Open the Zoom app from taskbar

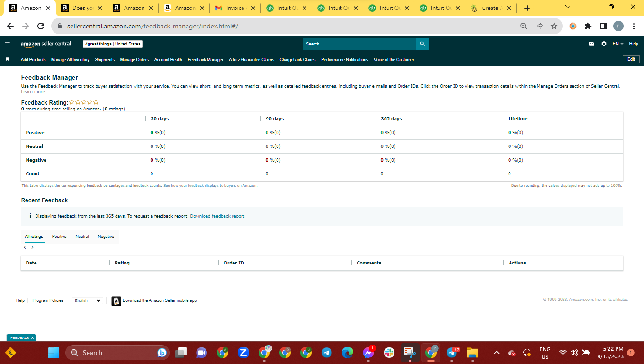point(243,353)
